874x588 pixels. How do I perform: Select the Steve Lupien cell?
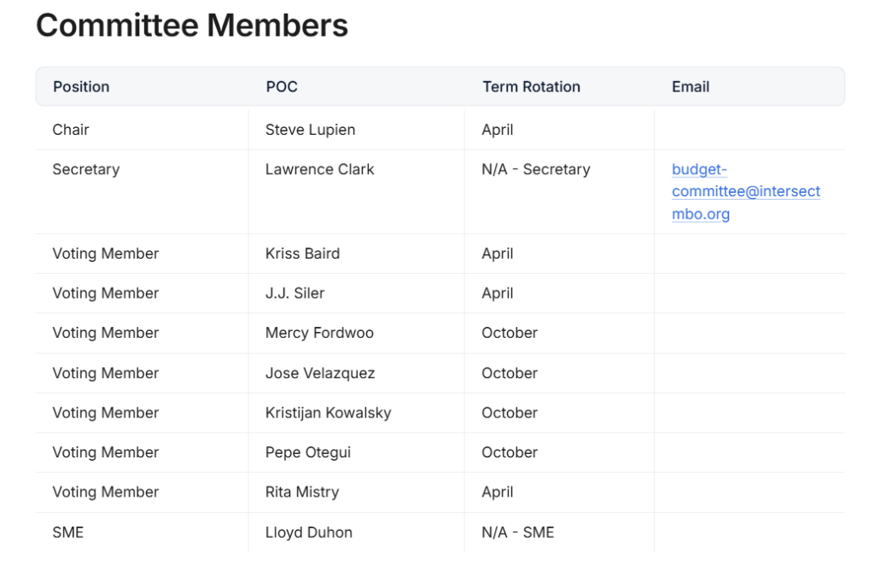(x=310, y=130)
